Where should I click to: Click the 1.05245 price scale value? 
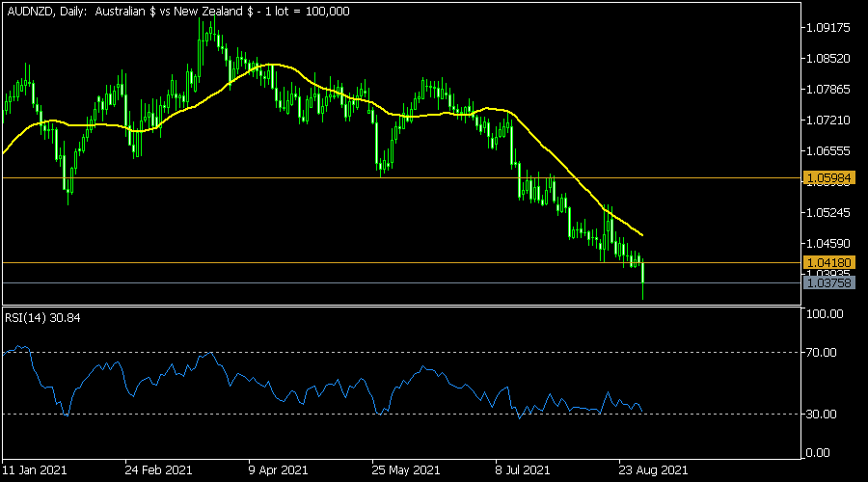(x=828, y=212)
